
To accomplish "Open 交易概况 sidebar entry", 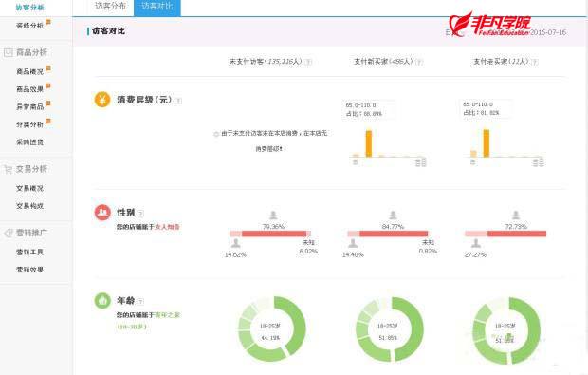I will click(29, 188).
